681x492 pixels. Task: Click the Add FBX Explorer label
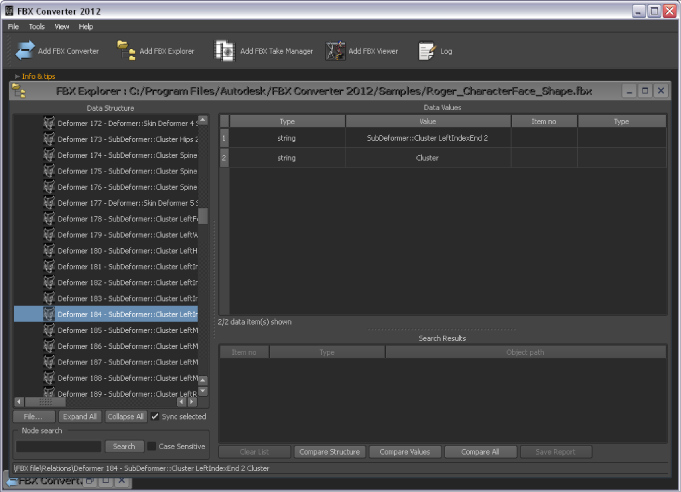click(167, 51)
